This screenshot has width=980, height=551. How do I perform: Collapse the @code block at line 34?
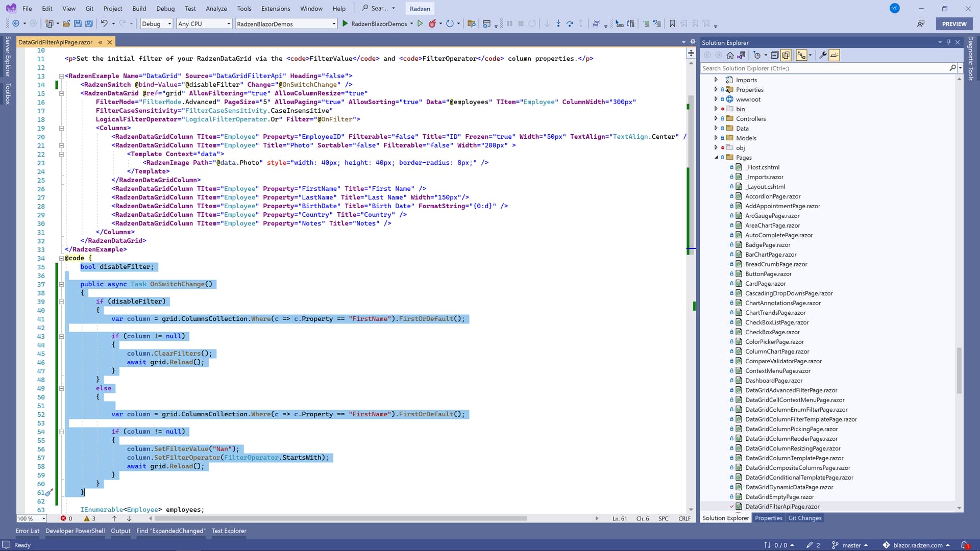(61, 258)
